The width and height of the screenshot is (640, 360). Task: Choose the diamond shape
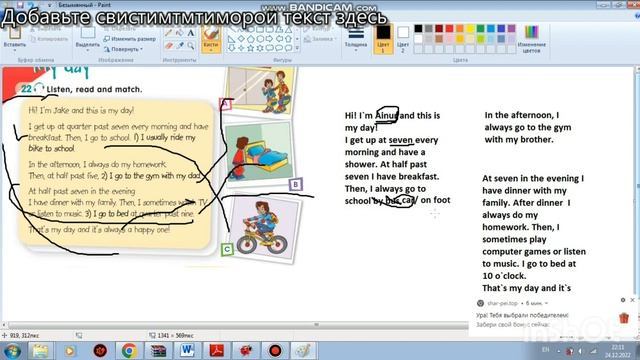coord(241,39)
